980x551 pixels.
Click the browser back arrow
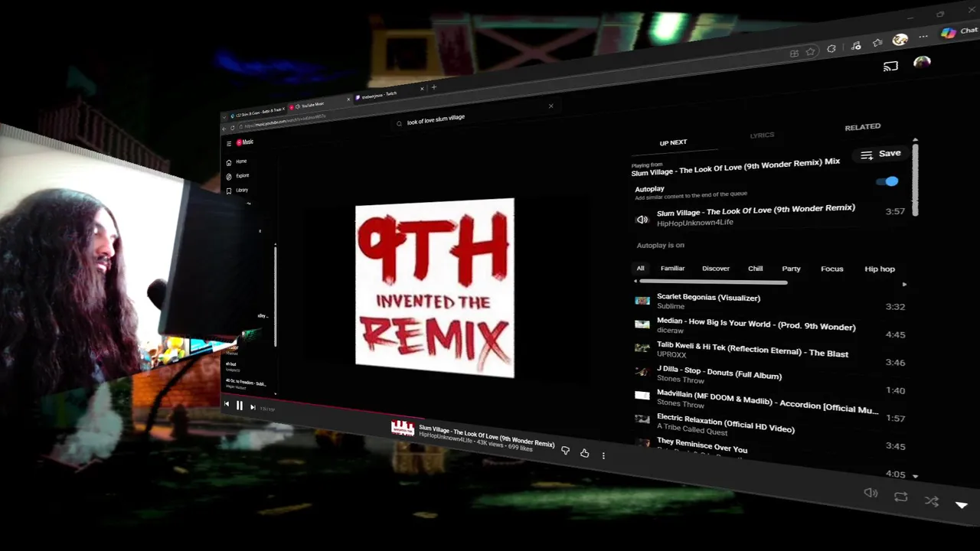pyautogui.click(x=224, y=129)
